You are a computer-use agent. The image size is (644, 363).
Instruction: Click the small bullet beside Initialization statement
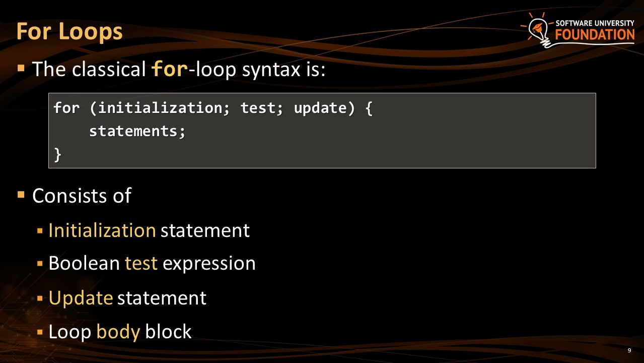40,231
